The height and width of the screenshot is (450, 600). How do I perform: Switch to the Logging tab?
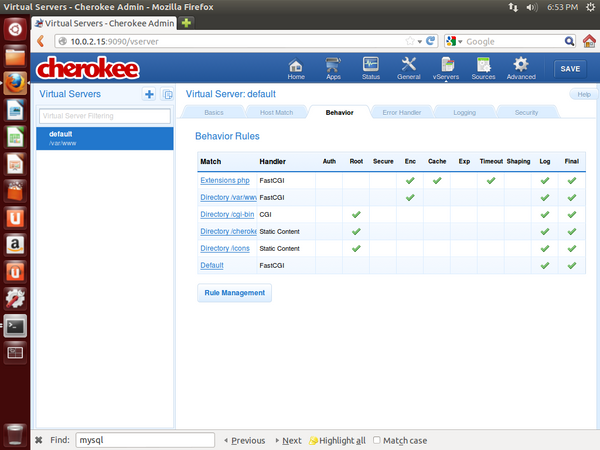(x=465, y=112)
